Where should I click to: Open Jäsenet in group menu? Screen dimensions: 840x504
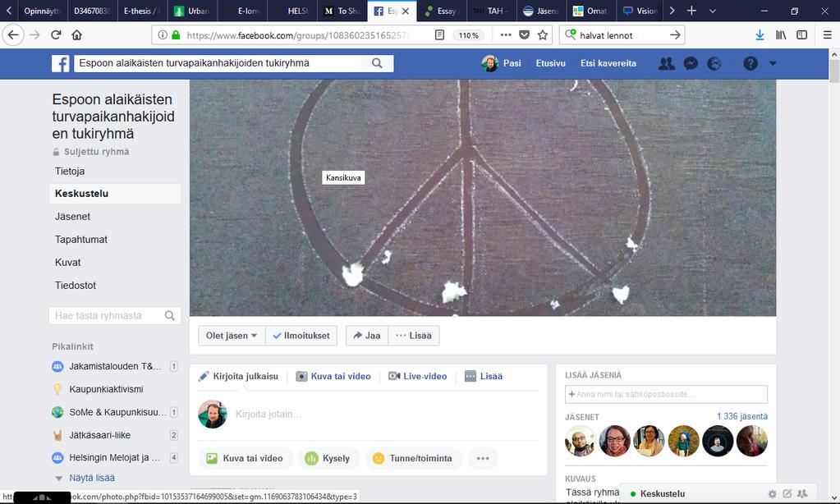72,217
